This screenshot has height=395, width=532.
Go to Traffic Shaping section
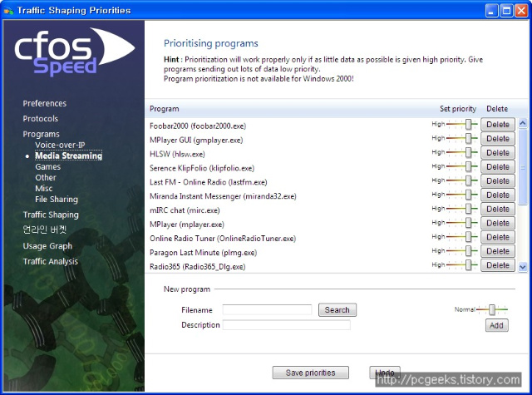click(x=51, y=215)
